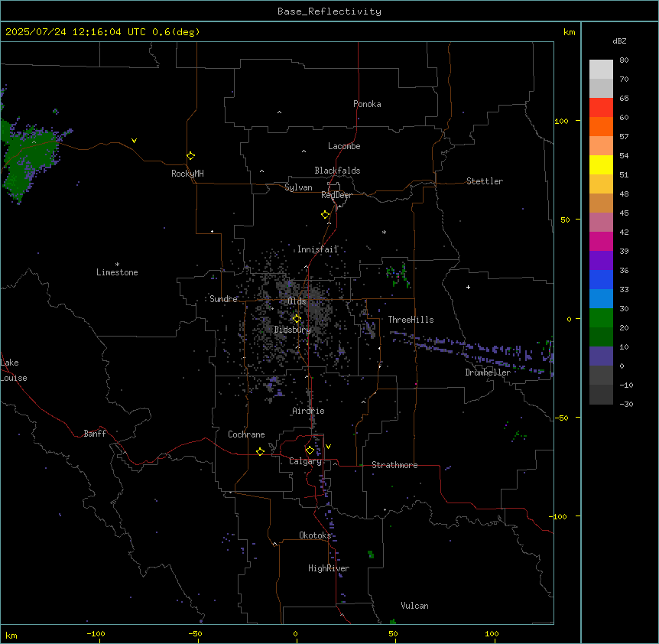Image resolution: width=659 pixels, height=644 pixels.
Task: Click the Ponoka city label
Action: click(x=367, y=104)
